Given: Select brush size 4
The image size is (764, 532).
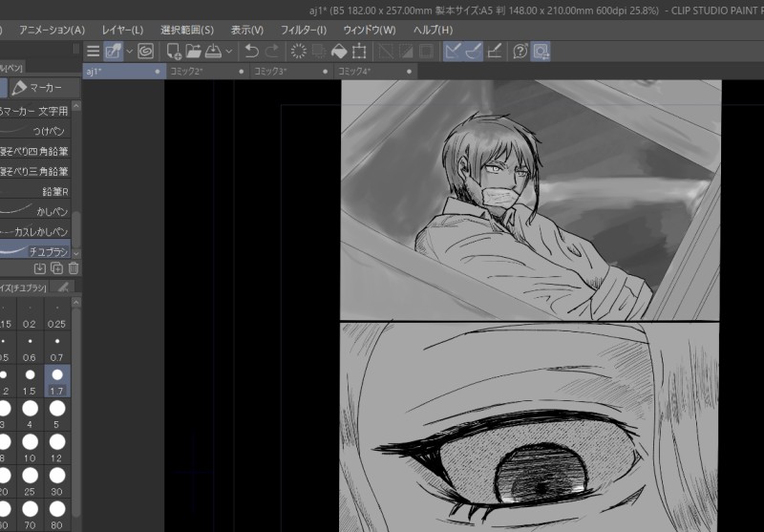Looking at the screenshot, I should coord(30,415).
